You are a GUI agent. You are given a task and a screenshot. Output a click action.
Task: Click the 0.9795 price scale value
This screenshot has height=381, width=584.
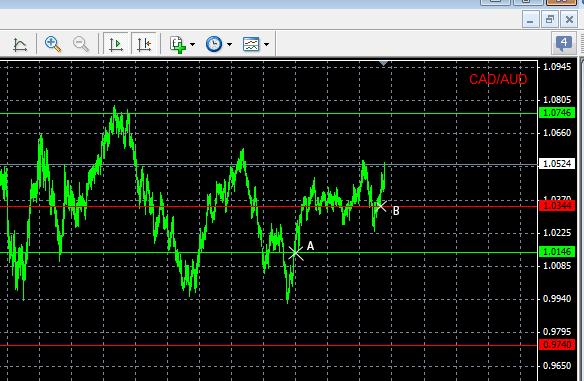tap(557, 331)
